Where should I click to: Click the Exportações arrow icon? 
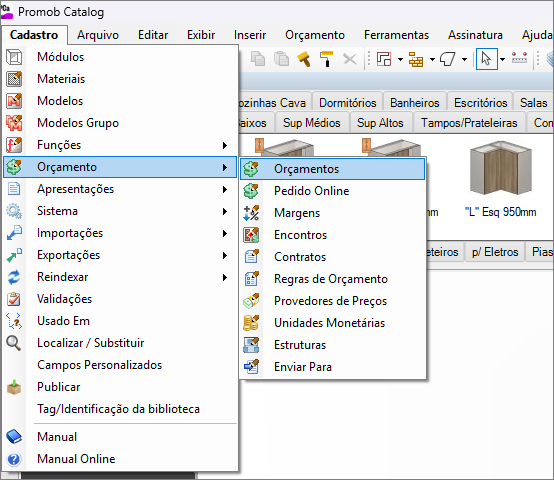pos(14,255)
